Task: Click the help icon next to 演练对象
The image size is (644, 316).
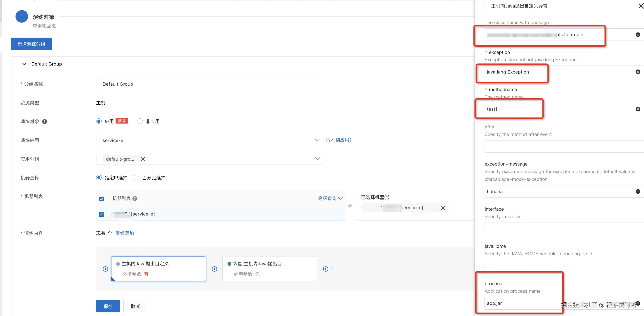Action: (45, 121)
